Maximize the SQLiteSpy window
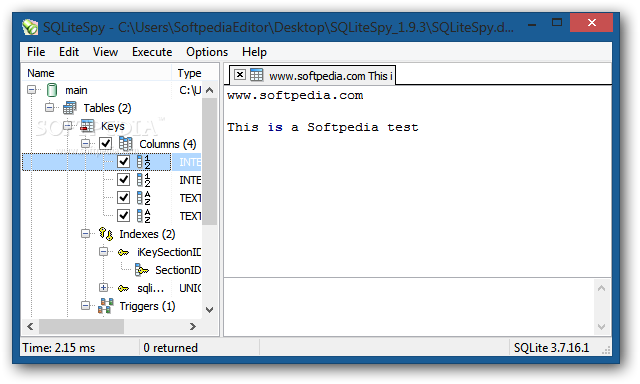Viewport: 640px width, 384px height. [557, 22]
